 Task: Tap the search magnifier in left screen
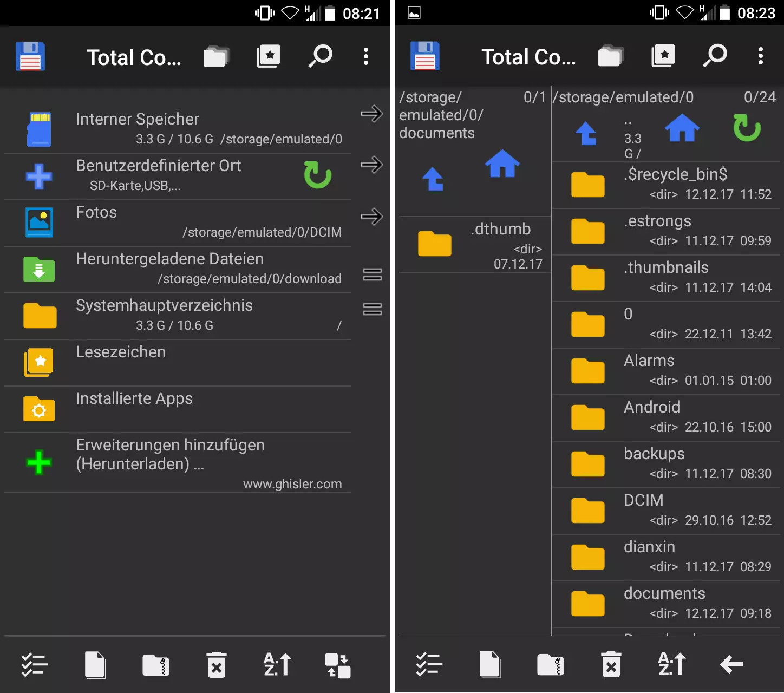(320, 56)
